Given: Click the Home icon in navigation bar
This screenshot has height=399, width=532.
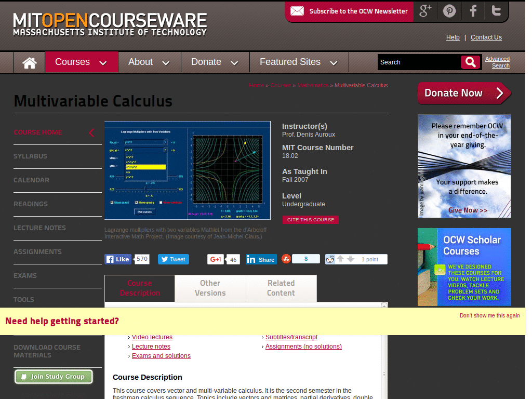Looking at the screenshot, I should pos(29,62).
